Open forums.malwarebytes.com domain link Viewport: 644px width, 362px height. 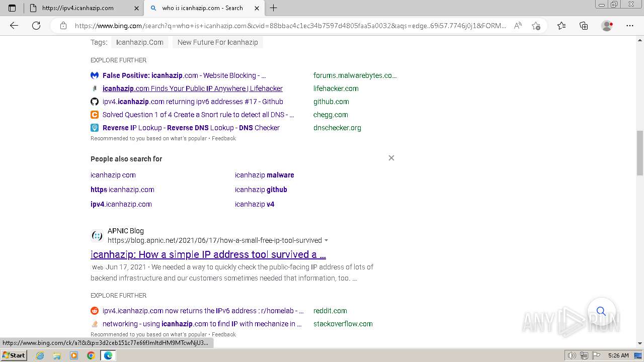pos(355,75)
